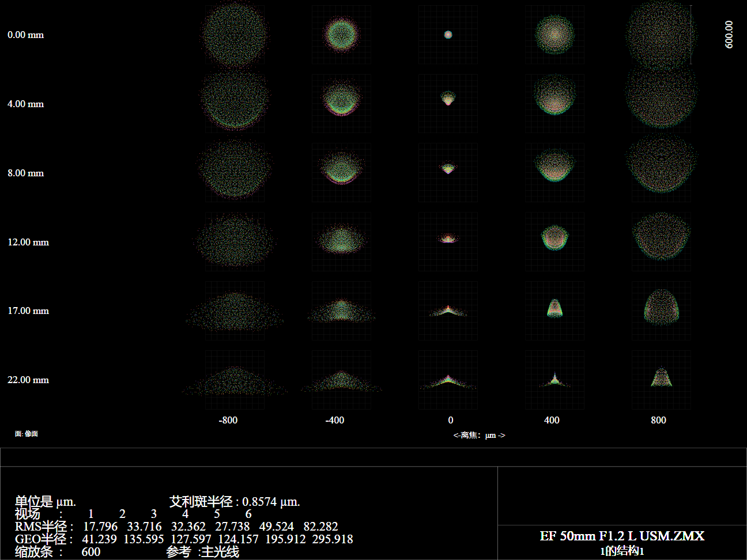The width and height of the screenshot is (747, 560).
Task: Click RMS radius value 17.796
Action: (100, 526)
